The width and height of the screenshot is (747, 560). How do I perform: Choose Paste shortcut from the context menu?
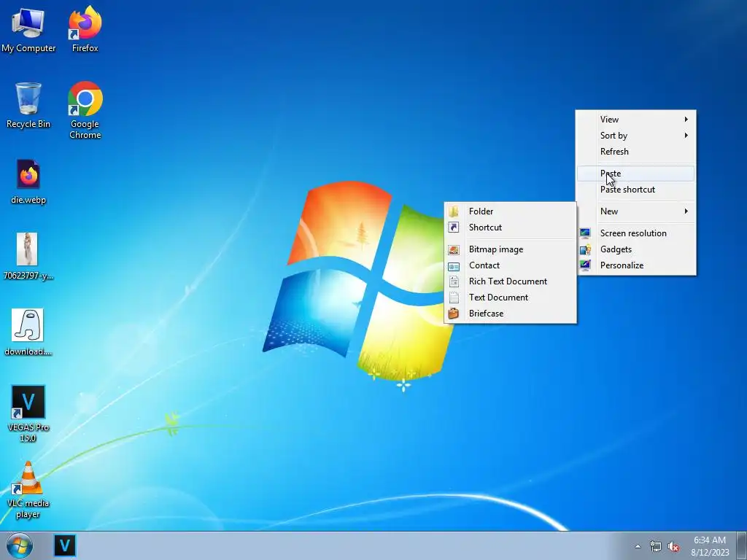tap(635, 190)
